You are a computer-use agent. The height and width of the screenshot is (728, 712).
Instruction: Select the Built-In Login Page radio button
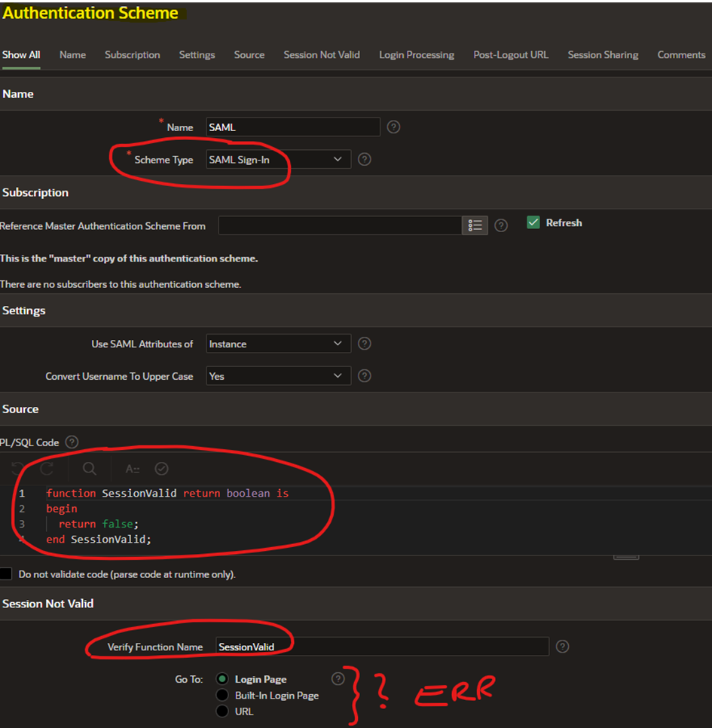click(x=222, y=694)
